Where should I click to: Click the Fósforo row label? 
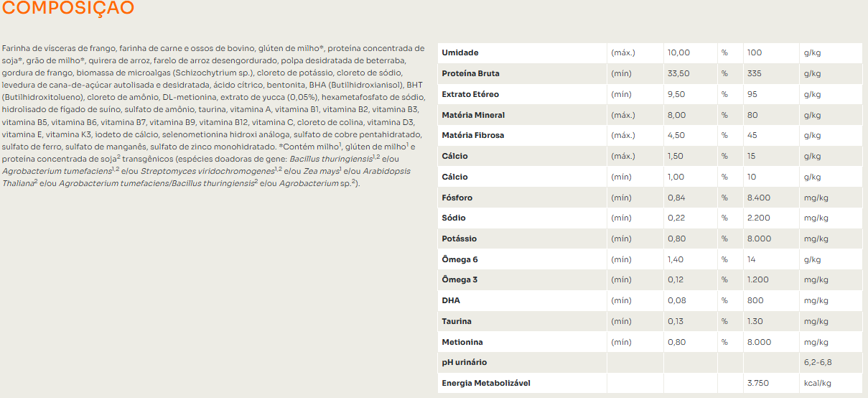[457, 198]
